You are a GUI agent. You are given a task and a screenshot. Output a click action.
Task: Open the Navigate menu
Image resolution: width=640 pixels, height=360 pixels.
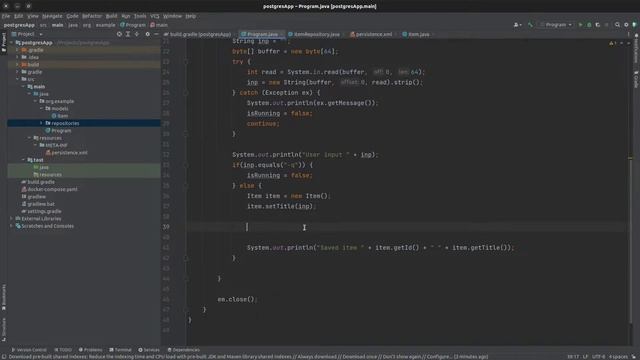pos(52,16)
